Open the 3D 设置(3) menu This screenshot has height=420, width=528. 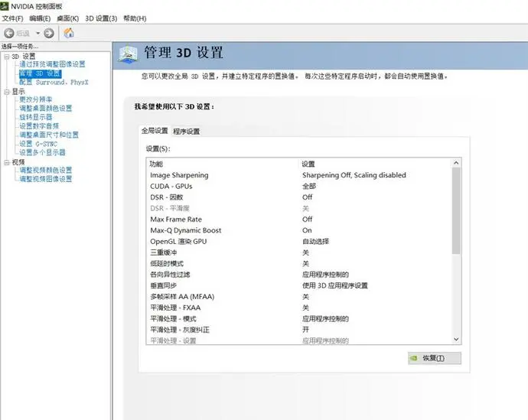pos(101,18)
